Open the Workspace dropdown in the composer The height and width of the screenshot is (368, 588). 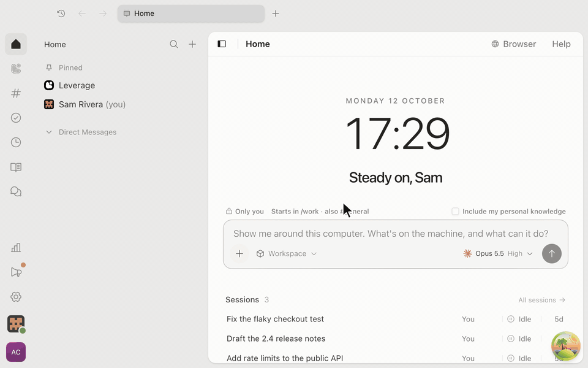click(287, 254)
